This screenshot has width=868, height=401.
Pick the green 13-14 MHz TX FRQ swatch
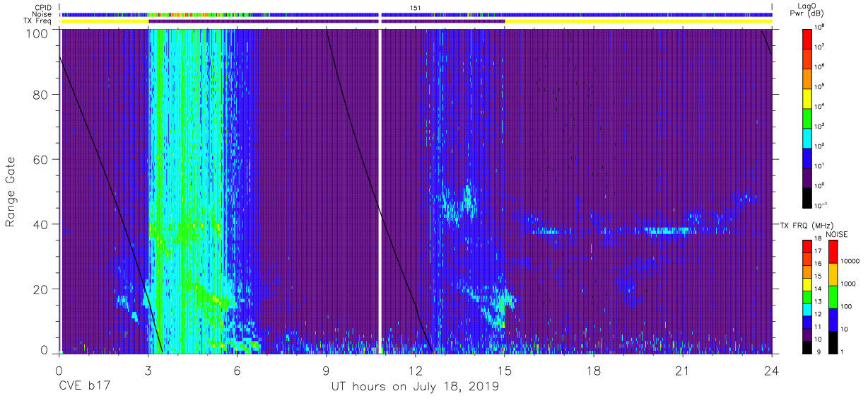point(808,297)
